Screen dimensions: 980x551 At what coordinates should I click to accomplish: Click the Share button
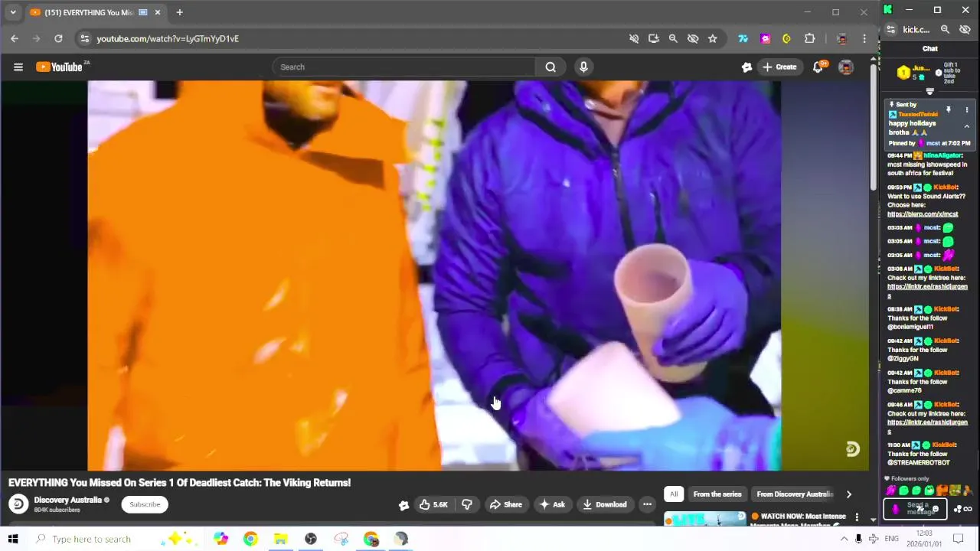click(505, 504)
